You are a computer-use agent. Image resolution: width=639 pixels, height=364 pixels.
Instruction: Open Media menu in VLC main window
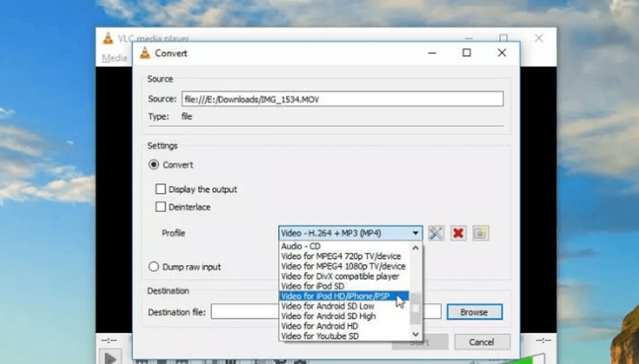[x=114, y=58]
